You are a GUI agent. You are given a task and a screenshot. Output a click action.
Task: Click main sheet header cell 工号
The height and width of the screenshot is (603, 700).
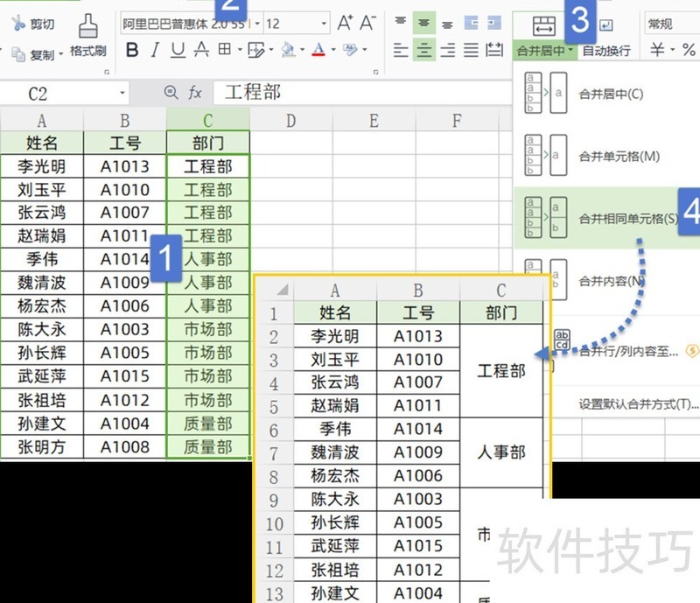click(124, 143)
